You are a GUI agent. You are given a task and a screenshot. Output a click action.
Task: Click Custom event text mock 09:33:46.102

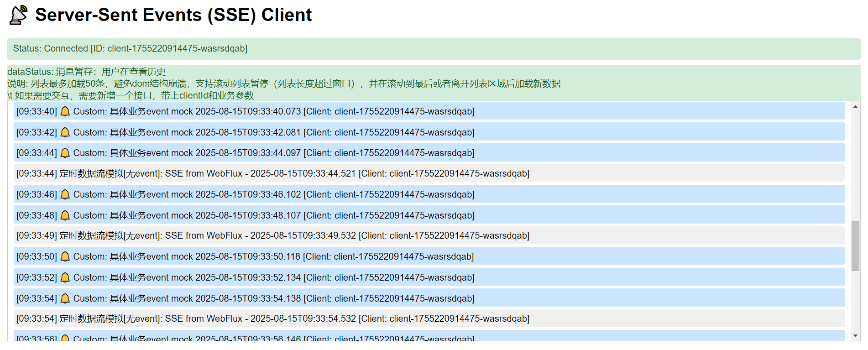pyautogui.click(x=274, y=194)
